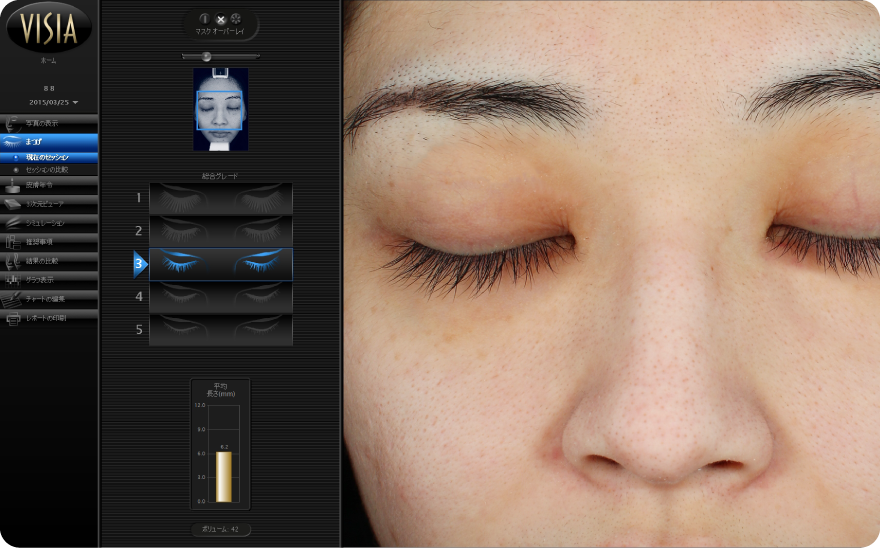Click the レポートの印刷 print report icon

(14, 317)
